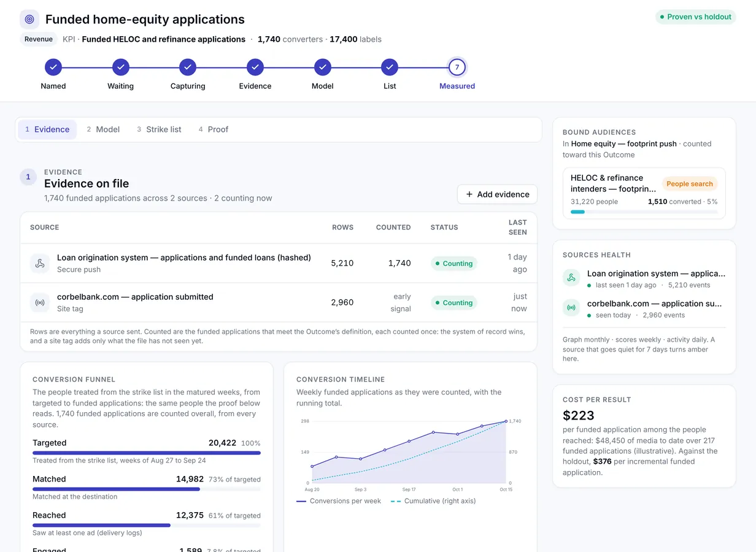The height and width of the screenshot is (552, 756).
Task: Click the LAST SEEN column header
Action: [x=518, y=228]
